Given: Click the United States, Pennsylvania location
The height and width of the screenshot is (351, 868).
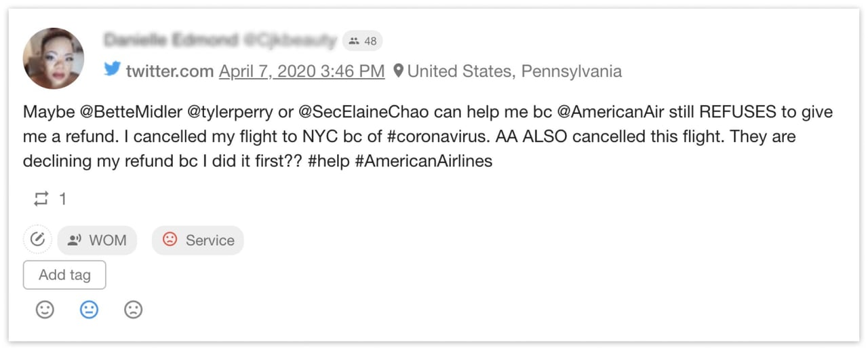Looking at the screenshot, I should (x=514, y=71).
